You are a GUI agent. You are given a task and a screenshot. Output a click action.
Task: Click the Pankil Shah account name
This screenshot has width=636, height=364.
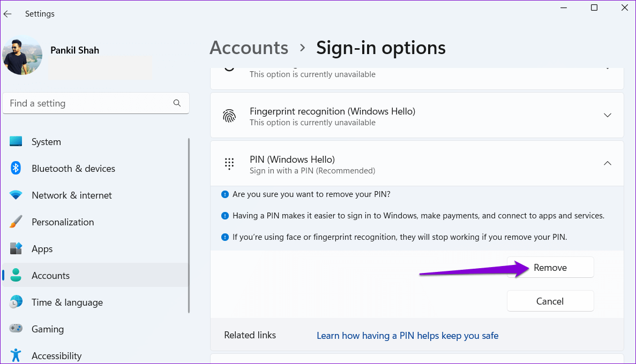point(74,50)
